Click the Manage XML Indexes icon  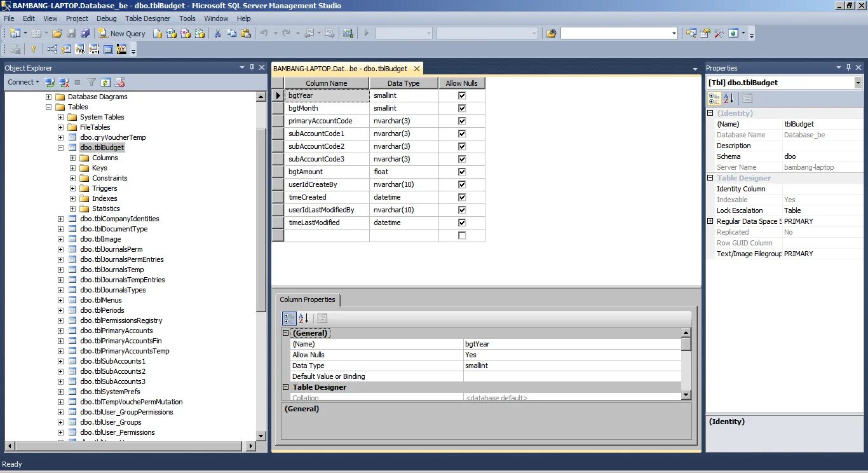tap(94, 49)
